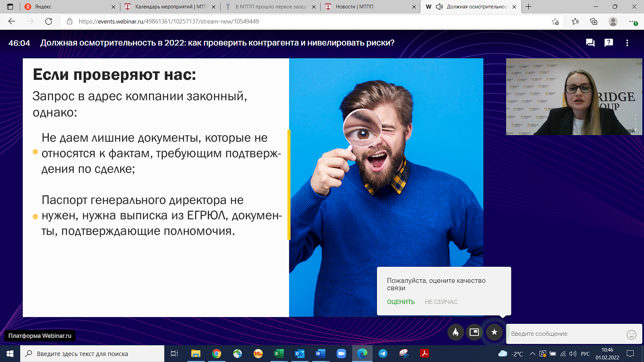Open Outlook from the taskbar
Viewport: 644px width, 362px height.
(x=300, y=354)
